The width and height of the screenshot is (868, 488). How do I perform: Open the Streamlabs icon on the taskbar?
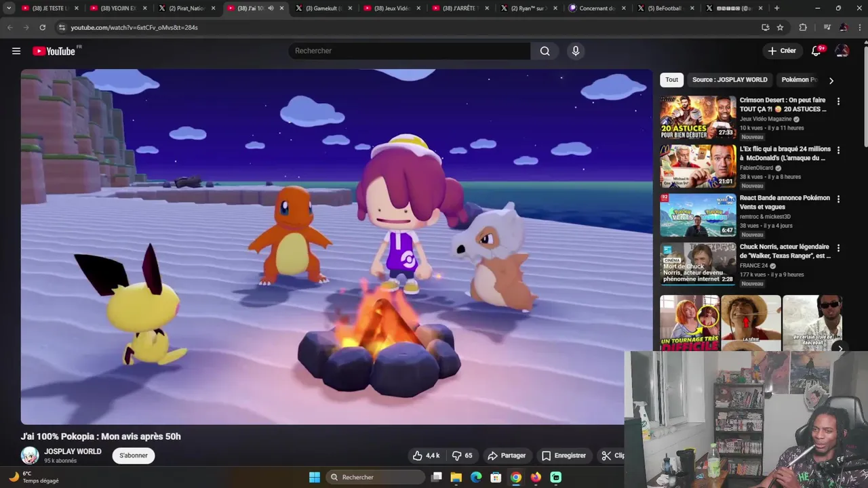[556, 477]
